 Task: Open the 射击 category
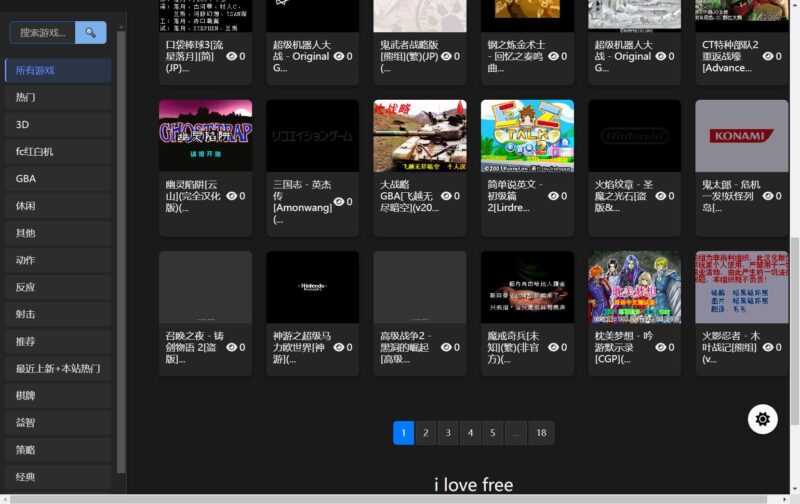pyautogui.click(x=58, y=314)
